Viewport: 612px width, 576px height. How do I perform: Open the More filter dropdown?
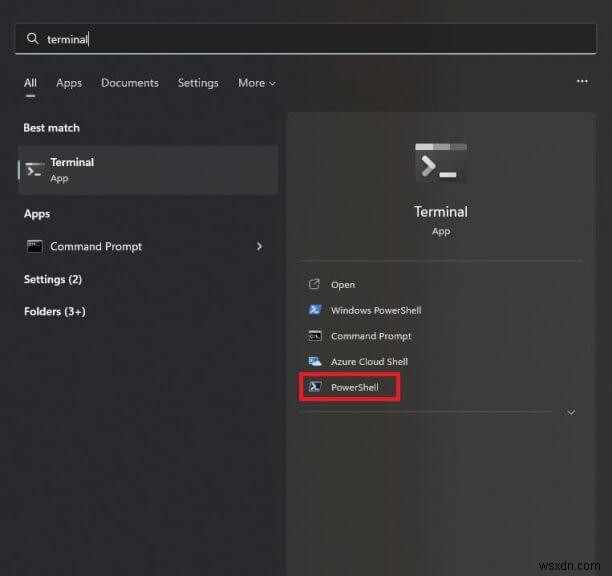point(257,83)
